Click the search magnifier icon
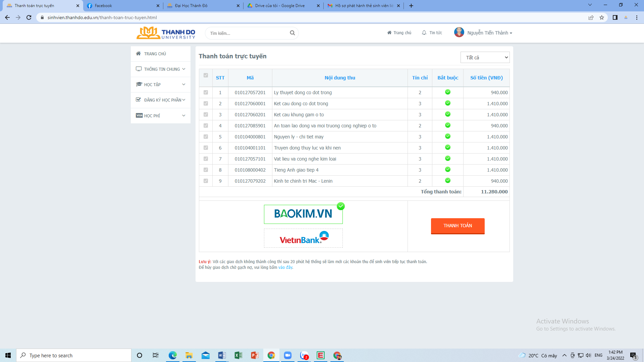 pyautogui.click(x=292, y=33)
